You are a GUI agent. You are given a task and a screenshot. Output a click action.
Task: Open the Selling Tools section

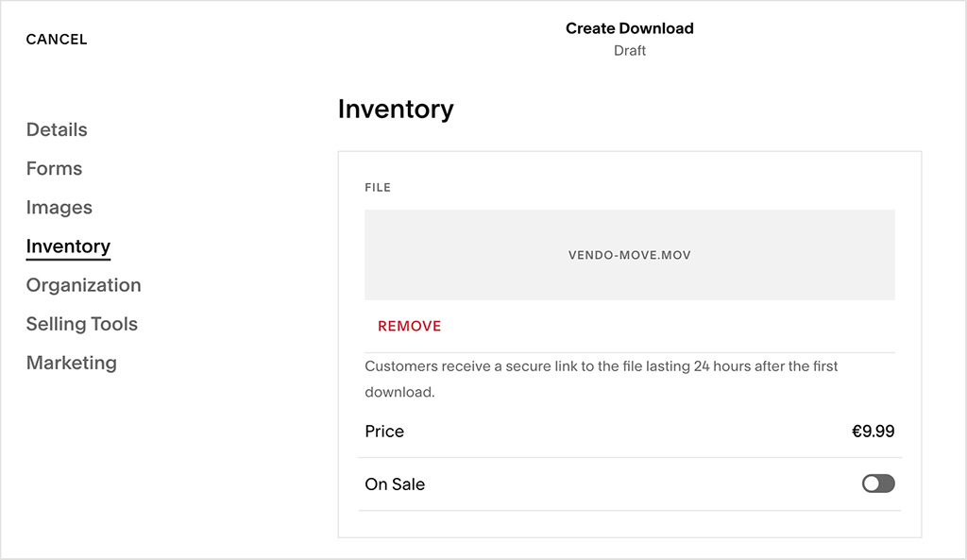[81, 324]
